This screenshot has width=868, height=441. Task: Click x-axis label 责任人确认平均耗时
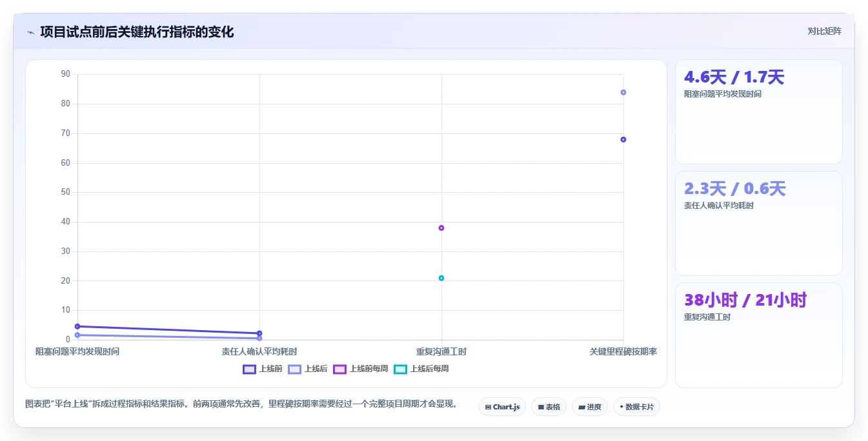pyautogui.click(x=259, y=351)
